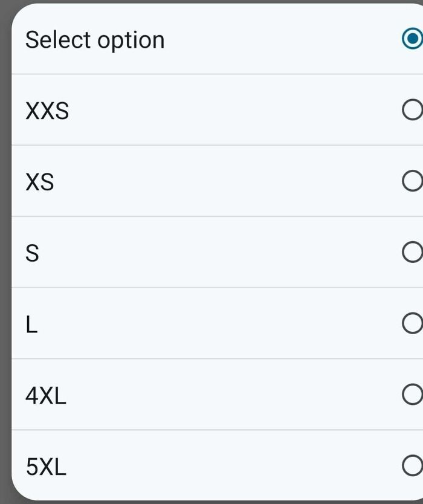Select the S size option
Viewport: 423px width, 504px height.
211,253
